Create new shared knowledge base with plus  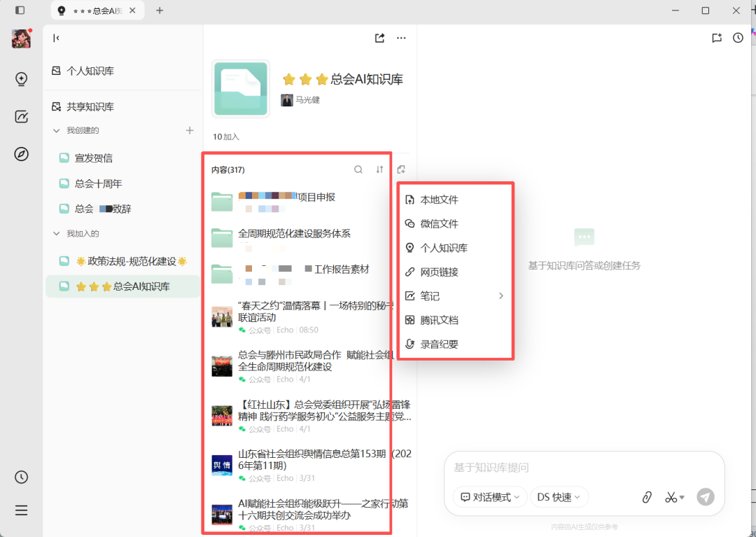click(x=190, y=130)
